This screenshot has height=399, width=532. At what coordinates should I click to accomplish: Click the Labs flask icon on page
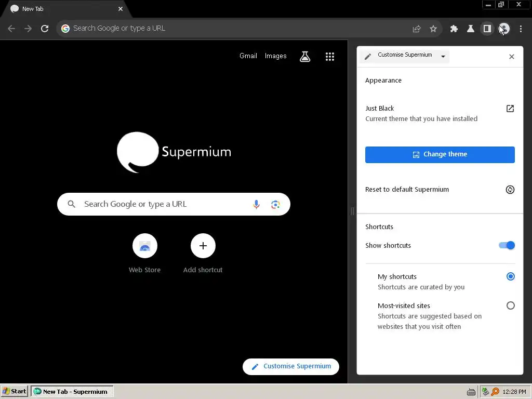(305, 56)
